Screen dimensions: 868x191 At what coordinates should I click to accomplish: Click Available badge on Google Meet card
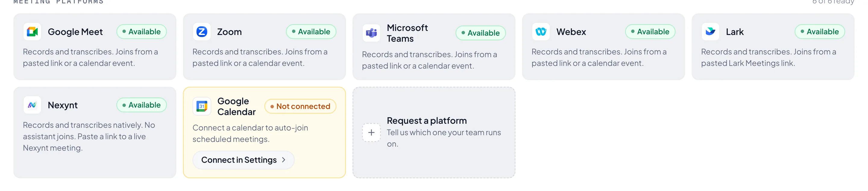pos(142,32)
